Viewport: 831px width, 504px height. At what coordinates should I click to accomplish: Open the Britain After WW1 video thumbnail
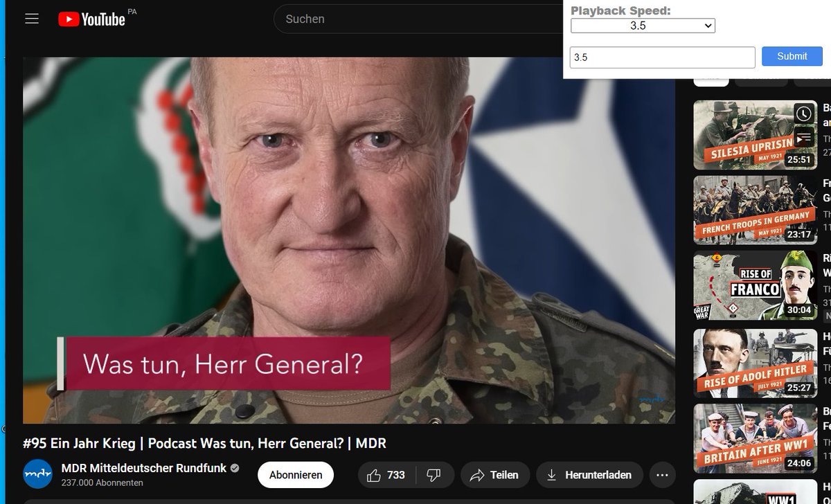[755, 438]
